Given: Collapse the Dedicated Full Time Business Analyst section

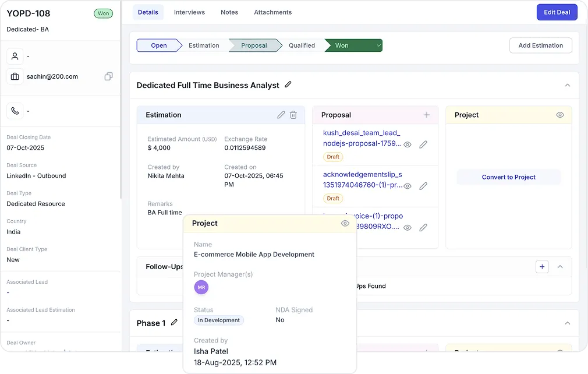Looking at the screenshot, I should click(568, 85).
